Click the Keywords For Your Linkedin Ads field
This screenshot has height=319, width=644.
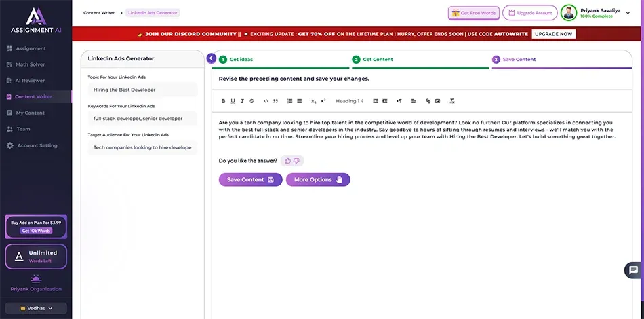(x=142, y=118)
